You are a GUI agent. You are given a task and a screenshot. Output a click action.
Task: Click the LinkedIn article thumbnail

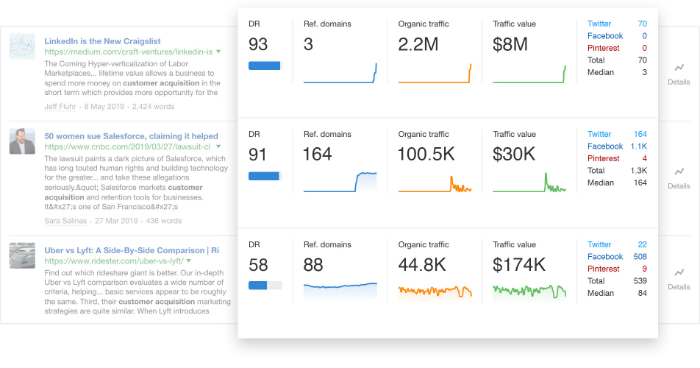pyautogui.click(x=22, y=46)
